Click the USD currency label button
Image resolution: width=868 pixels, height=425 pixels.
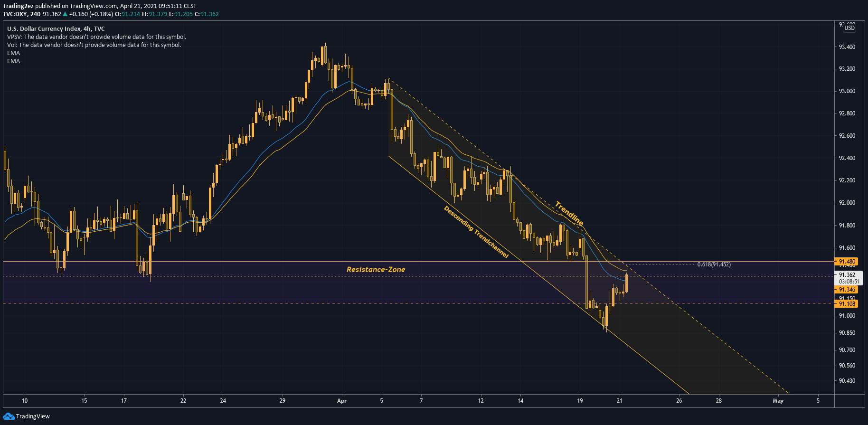pyautogui.click(x=849, y=28)
